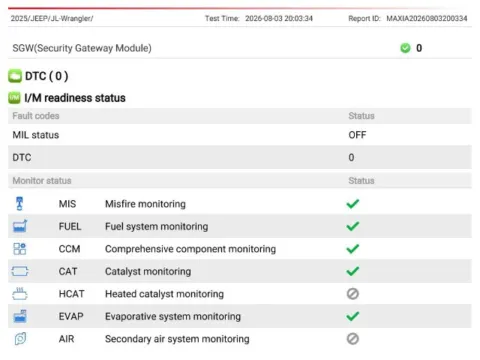Click the Misfire monitoring description

point(145,204)
